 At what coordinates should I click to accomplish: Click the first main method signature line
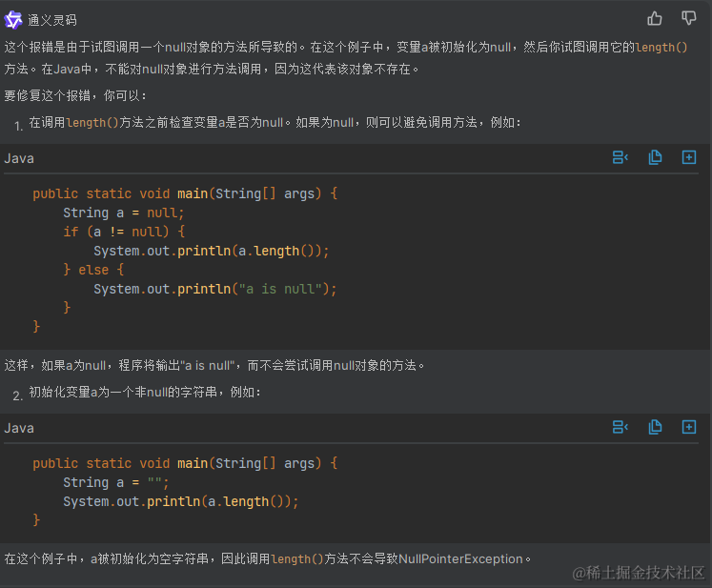185,193
